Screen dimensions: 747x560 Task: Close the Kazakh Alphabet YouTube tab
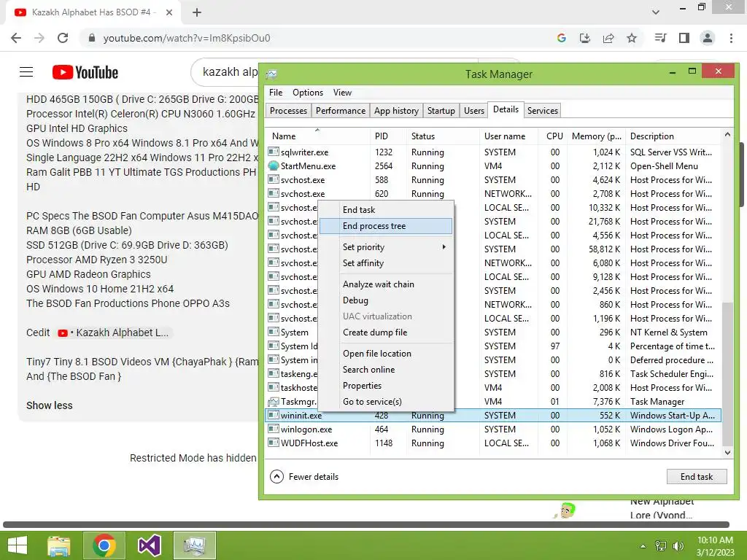[x=169, y=12]
